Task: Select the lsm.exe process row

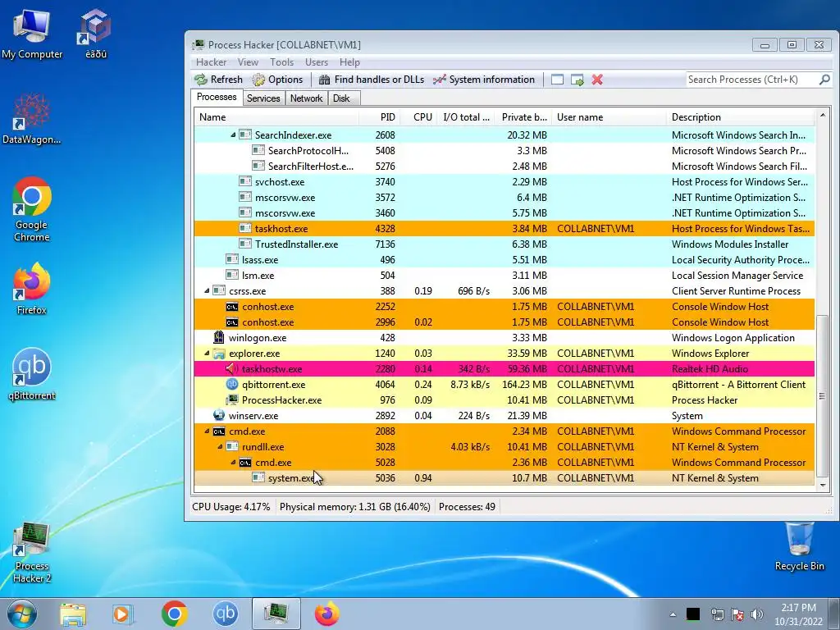Action: point(504,275)
